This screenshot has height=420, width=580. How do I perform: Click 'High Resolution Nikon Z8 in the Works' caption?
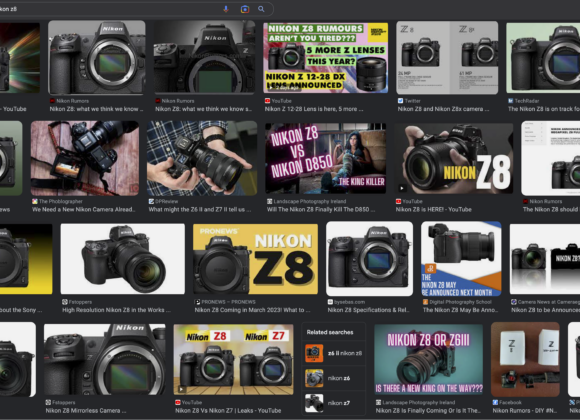117,310
